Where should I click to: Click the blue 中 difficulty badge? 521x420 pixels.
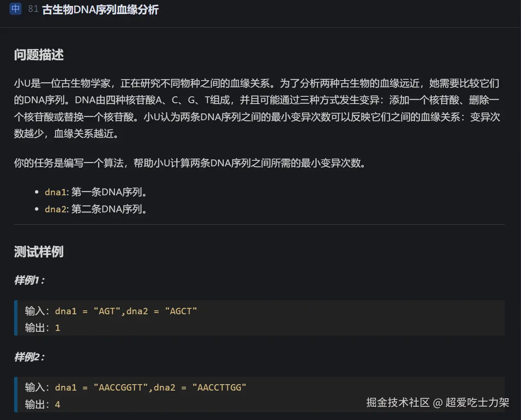15,9
